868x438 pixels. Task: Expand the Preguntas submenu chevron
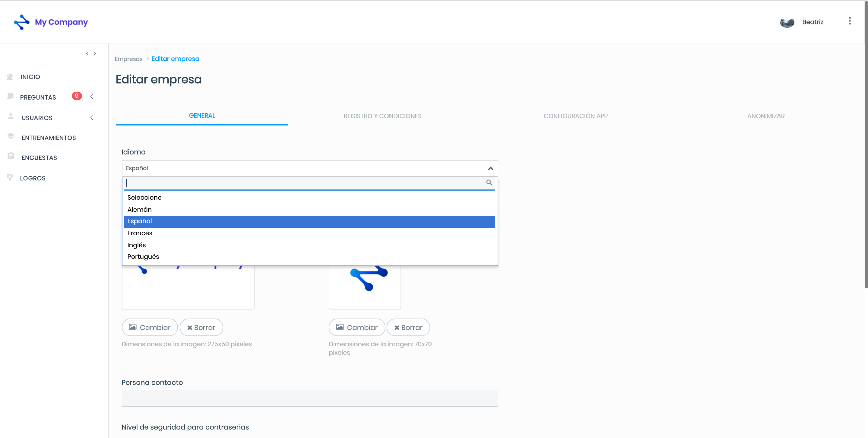point(92,97)
